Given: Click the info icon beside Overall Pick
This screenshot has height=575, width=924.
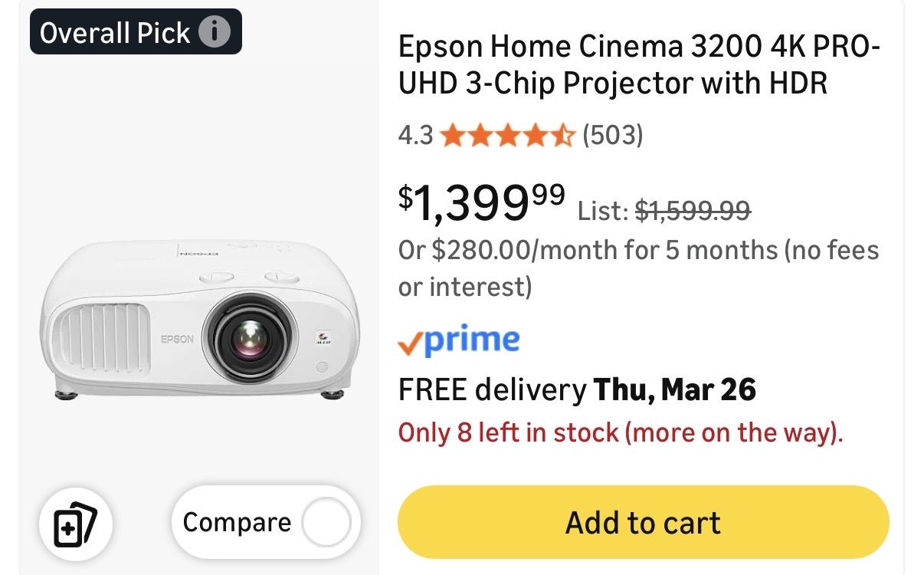Looking at the screenshot, I should (215, 32).
